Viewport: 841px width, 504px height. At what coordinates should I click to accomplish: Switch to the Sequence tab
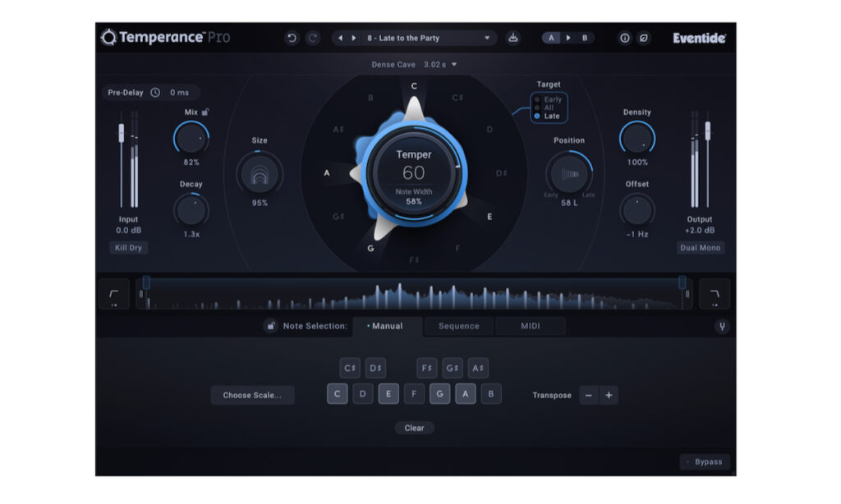(x=458, y=327)
